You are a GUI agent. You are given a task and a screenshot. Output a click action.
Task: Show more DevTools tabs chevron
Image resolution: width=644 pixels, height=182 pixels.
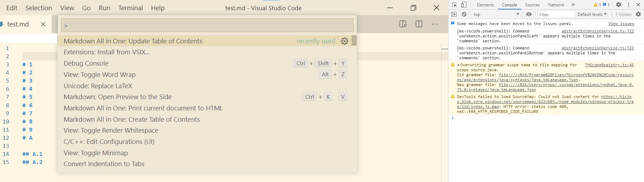[x=573, y=5]
